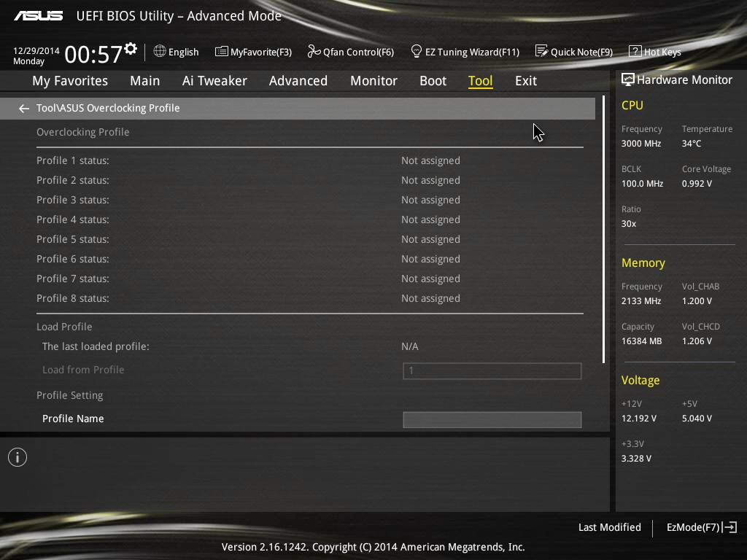The height and width of the screenshot is (560, 747).
Task: Click +3.3V reading 3.328 V
Action: point(636,458)
